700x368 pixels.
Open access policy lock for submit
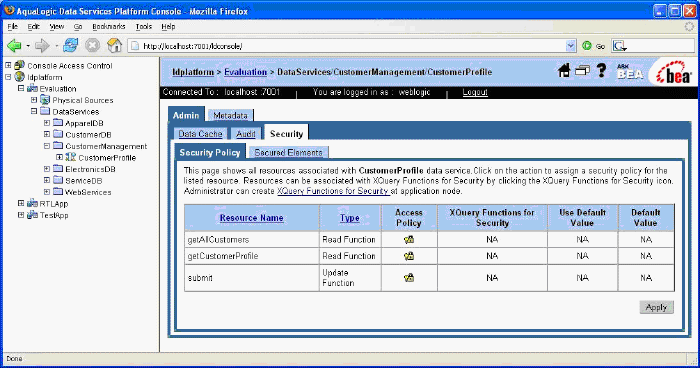(x=409, y=278)
